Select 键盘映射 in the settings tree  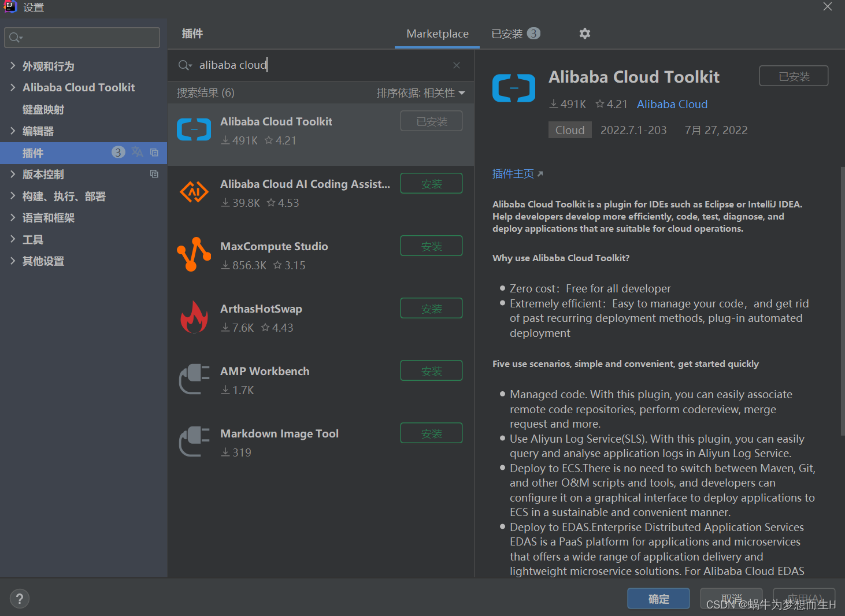[x=43, y=109]
